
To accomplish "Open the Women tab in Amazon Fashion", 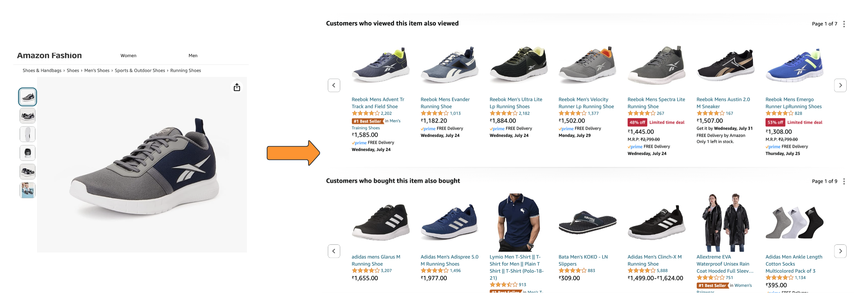I will tap(129, 56).
